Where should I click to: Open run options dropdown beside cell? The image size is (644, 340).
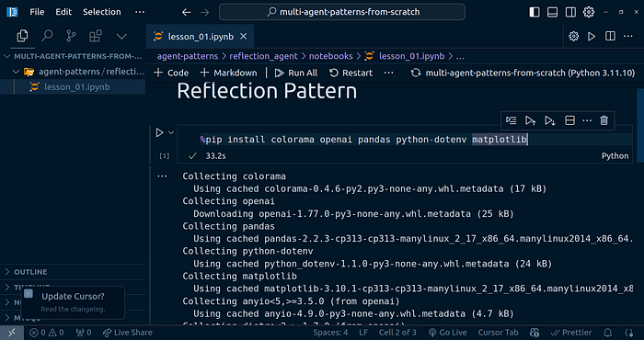(171, 132)
